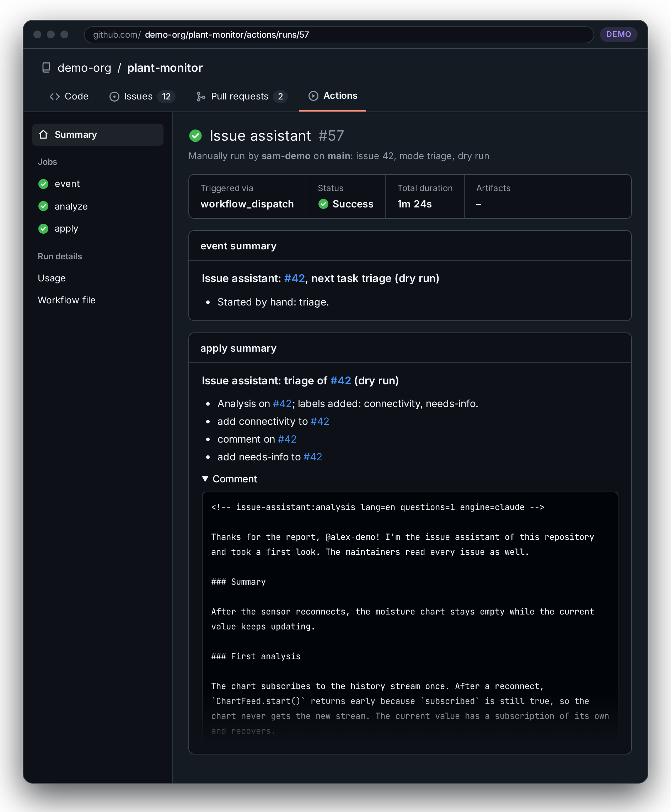Click the repository book icon beside demo-org

(x=46, y=67)
